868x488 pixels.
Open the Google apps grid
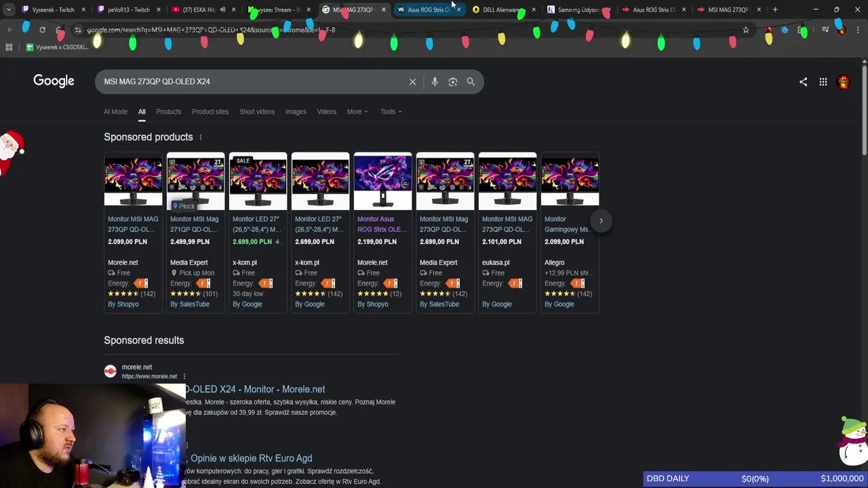tap(823, 82)
